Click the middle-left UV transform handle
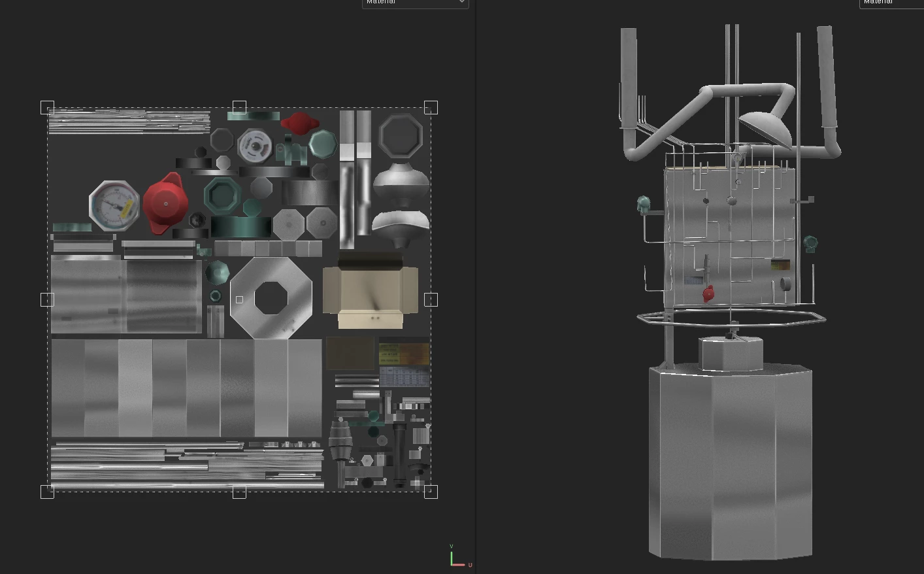The image size is (924, 574). [x=47, y=299]
